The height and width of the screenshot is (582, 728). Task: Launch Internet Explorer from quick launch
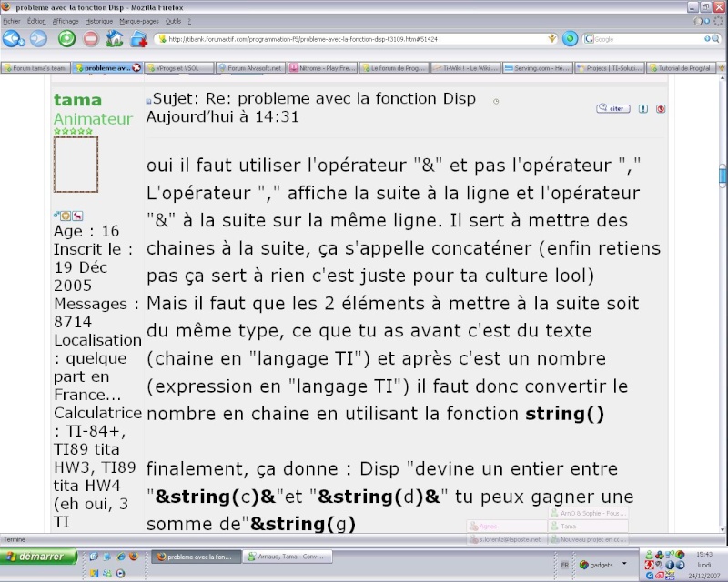tap(121, 556)
